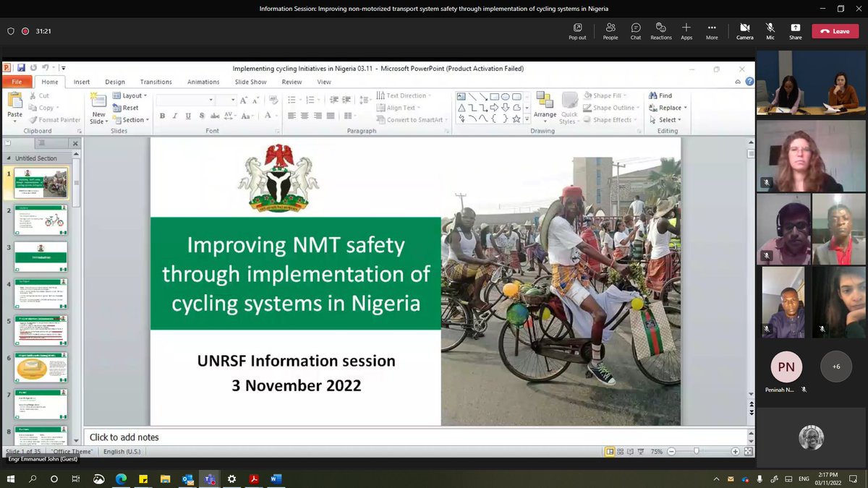Image resolution: width=868 pixels, height=488 pixels.
Task: Toggle Bold formatting
Action: tap(162, 116)
